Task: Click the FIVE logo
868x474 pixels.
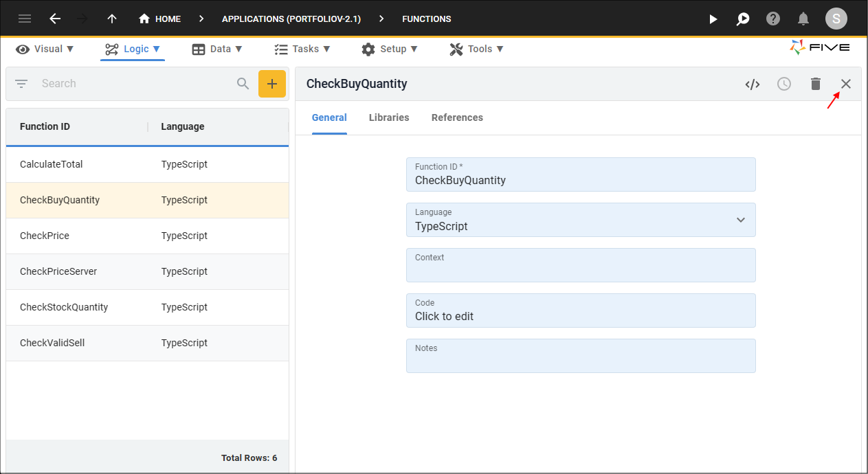Action: tap(820, 47)
